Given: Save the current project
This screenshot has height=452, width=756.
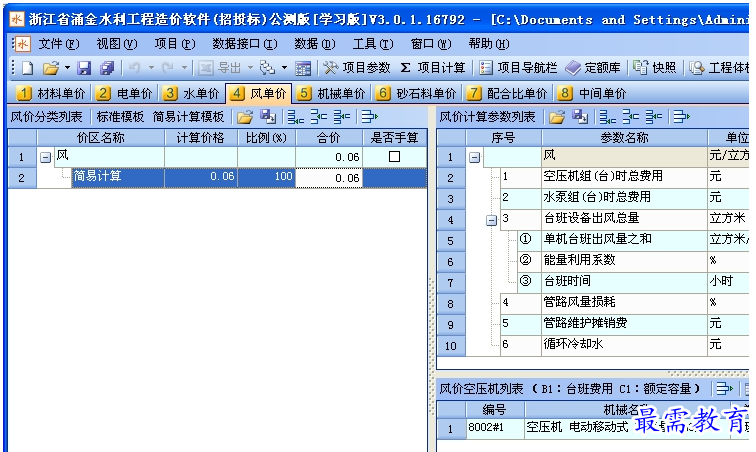Looking at the screenshot, I should (84, 68).
